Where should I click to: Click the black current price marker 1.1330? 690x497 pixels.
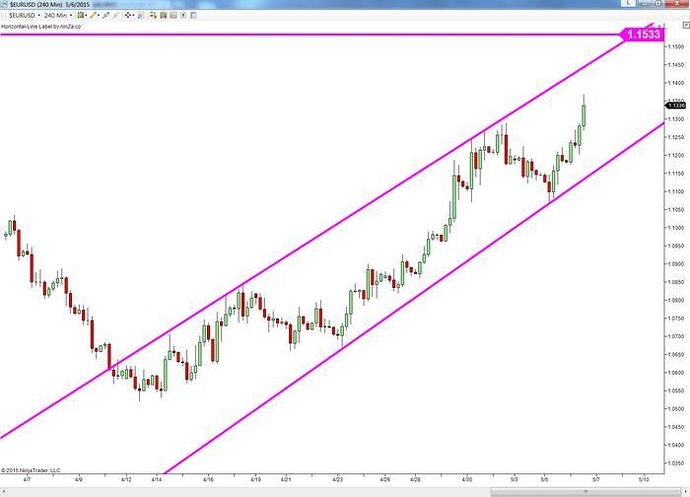[x=675, y=105]
